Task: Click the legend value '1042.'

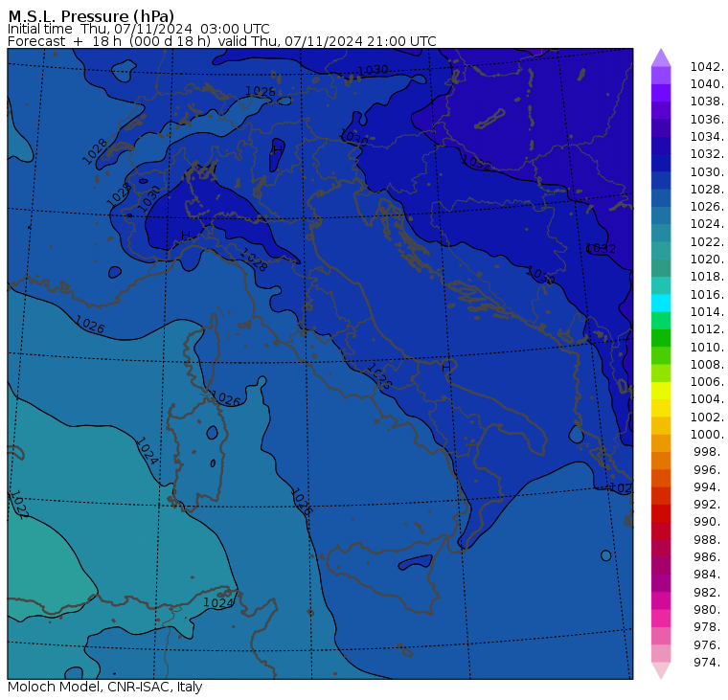Action: (x=707, y=67)
